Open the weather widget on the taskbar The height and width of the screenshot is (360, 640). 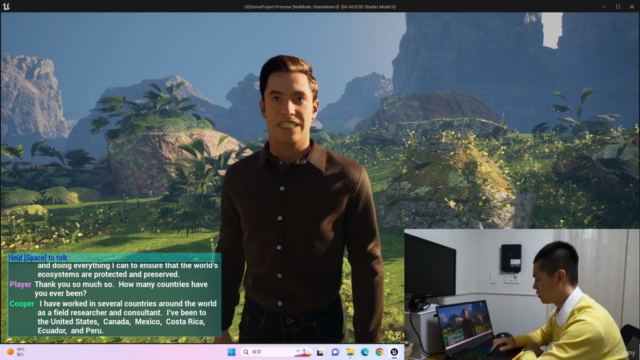point(16,352)
